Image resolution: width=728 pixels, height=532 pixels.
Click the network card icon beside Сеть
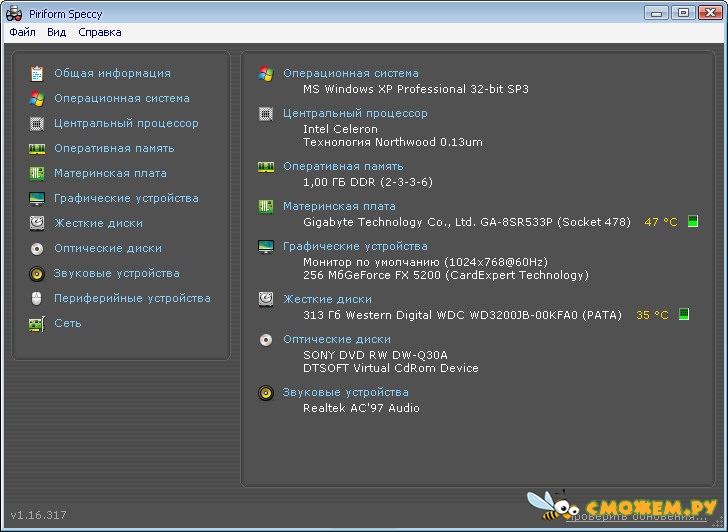[37, 324]
